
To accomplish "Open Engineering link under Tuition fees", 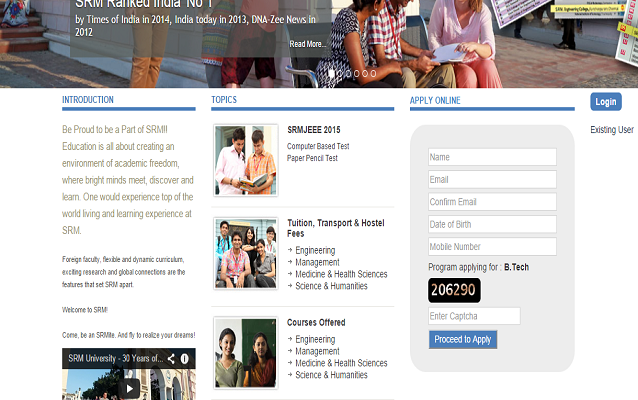I will 315,250.
